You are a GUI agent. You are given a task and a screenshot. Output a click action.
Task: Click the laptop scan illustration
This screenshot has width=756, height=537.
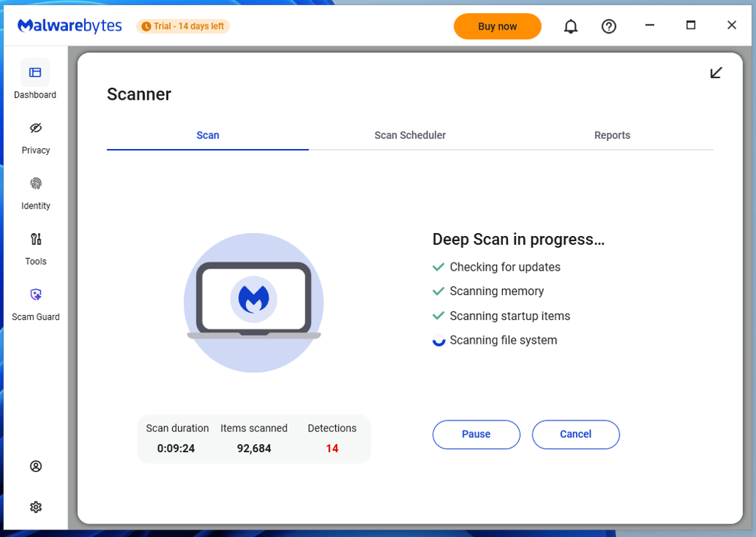coord(254,302)
